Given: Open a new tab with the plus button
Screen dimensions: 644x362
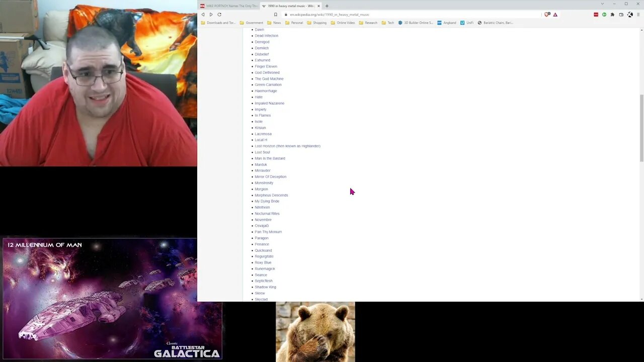Looking at the screenshot, I should 327,6.
